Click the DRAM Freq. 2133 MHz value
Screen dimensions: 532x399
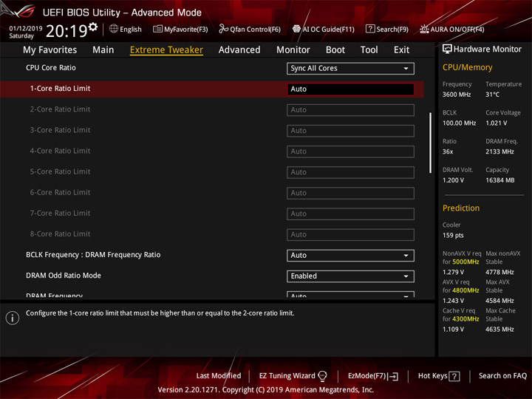coord(499,151)
